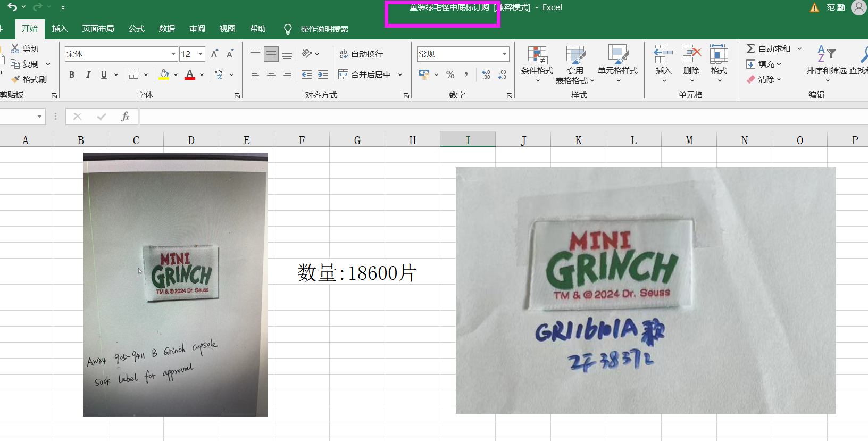Apply the red font color swatch

pos(190,74)
